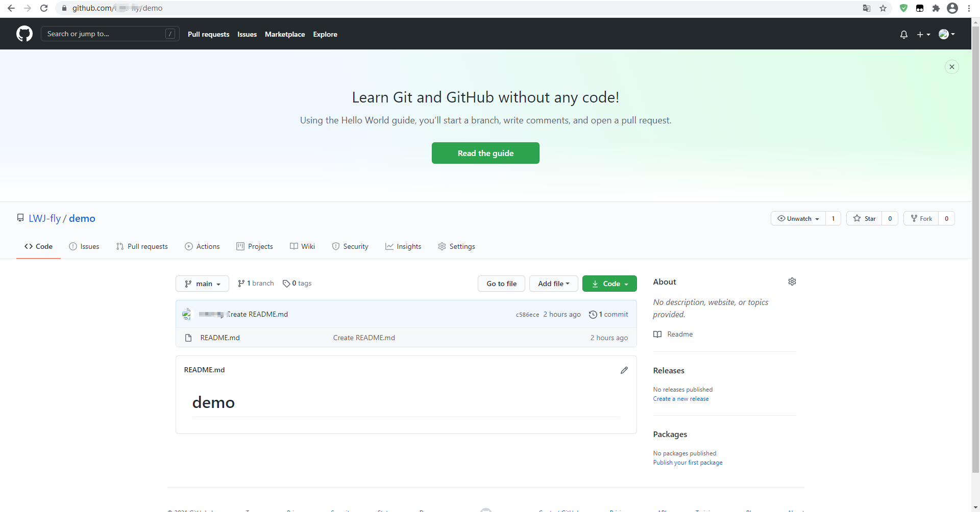The width and height of the screenshot is (980, 512).
Task: Open the browser extensions puzzle icon
Action: coord(936,8)
